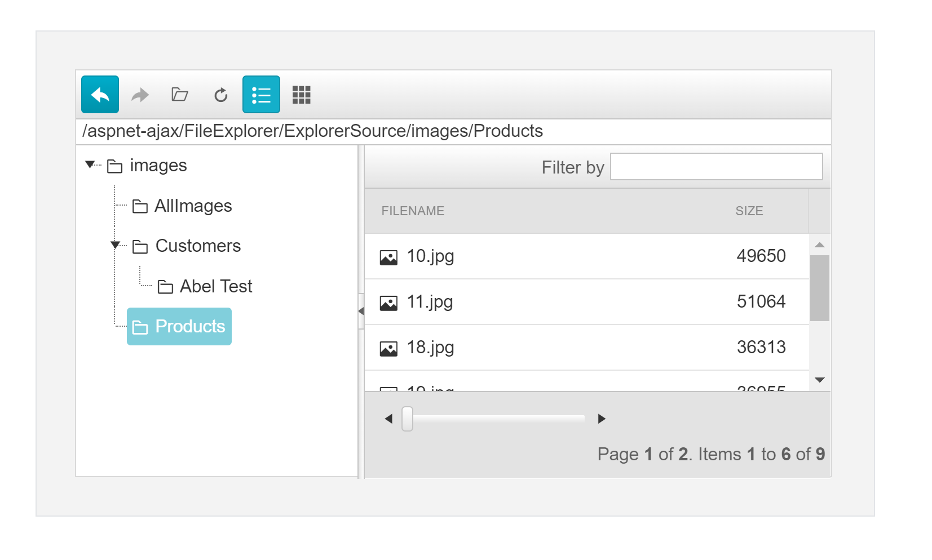Go to next page using pager arrow
This screenshot has height=560, width=932.
[602, 419]
